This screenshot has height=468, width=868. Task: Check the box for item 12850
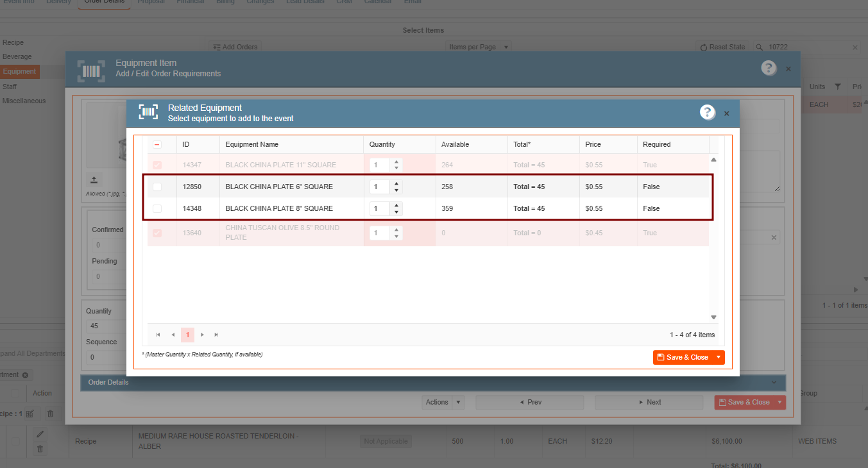tap(157, 187)
